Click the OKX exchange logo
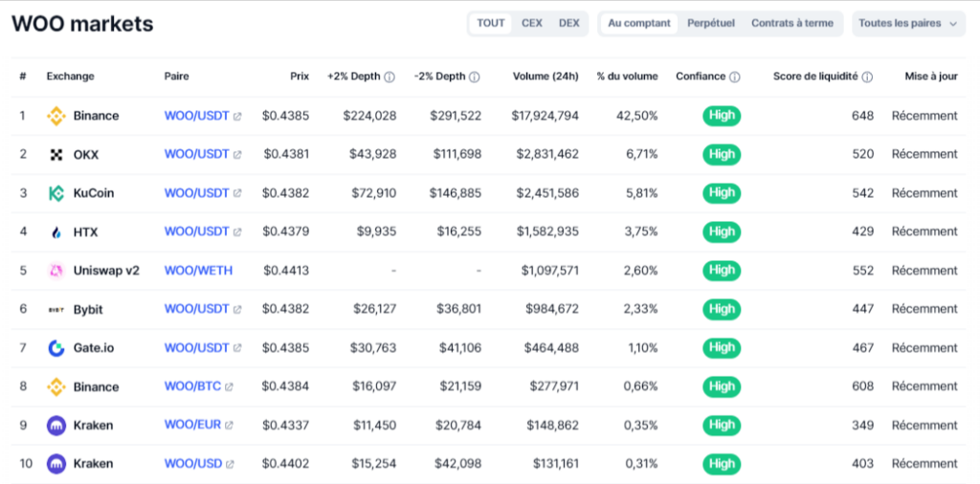This screenshot has height=484, width=980. 56,155
